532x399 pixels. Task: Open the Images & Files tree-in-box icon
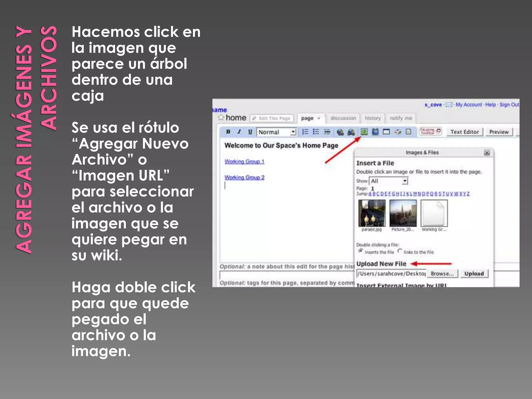(x=364, y=132)
